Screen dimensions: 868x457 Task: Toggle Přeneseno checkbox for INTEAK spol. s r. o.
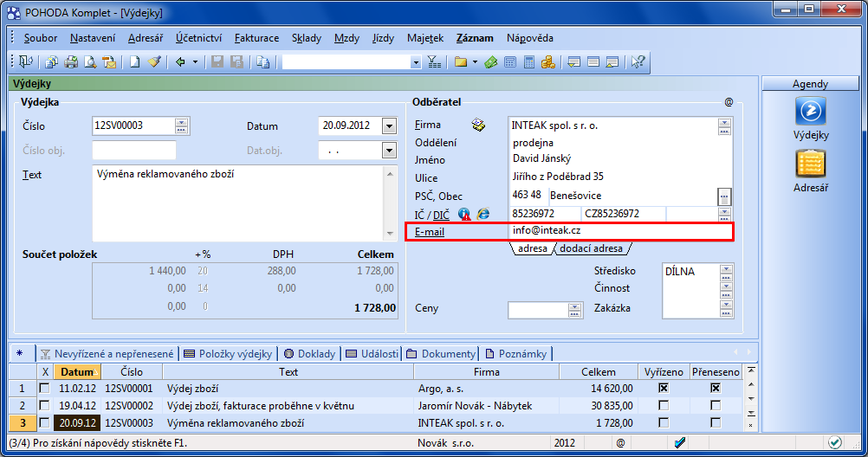coord(716,422)
